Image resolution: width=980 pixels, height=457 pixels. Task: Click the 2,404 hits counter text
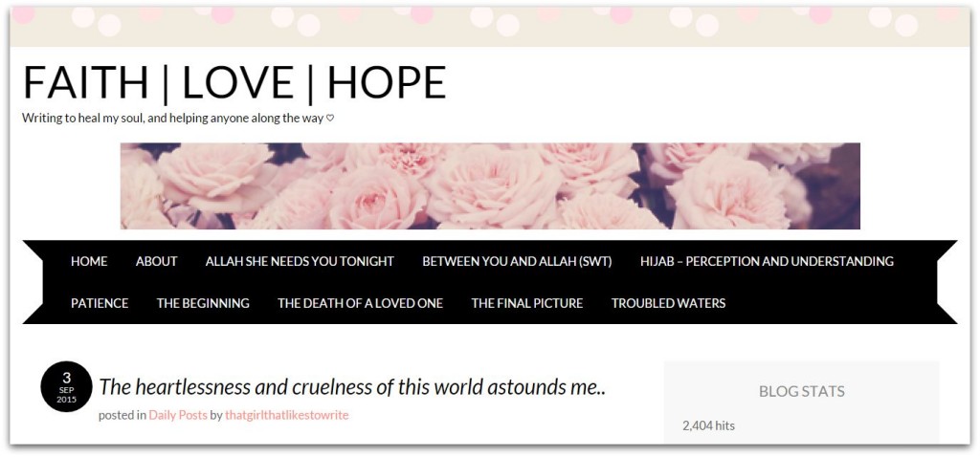pos(708,425)
